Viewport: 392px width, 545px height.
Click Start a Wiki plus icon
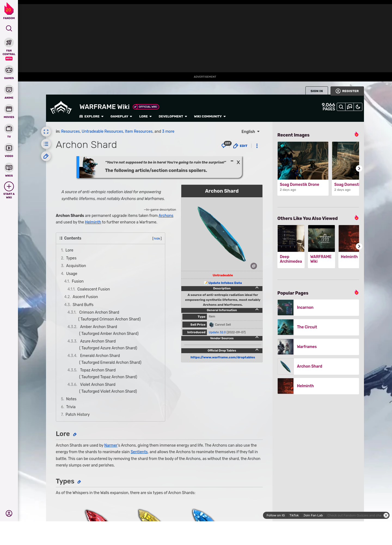click(9, 186)
